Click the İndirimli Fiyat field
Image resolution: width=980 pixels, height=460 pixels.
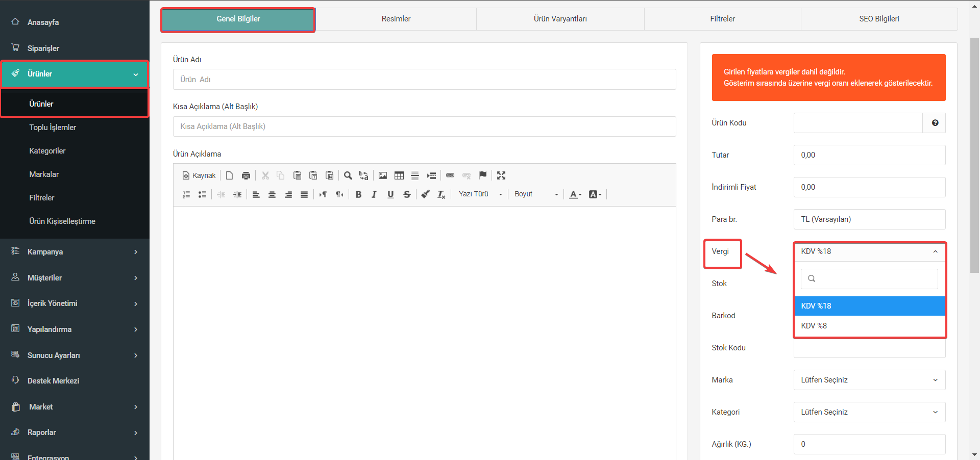click(870, 187)
